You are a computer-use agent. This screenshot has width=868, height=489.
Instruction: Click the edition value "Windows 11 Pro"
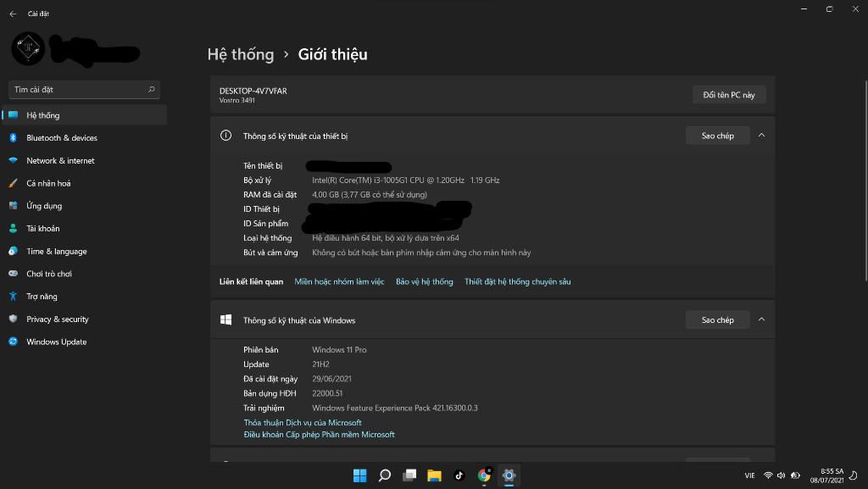coord(339,350)
